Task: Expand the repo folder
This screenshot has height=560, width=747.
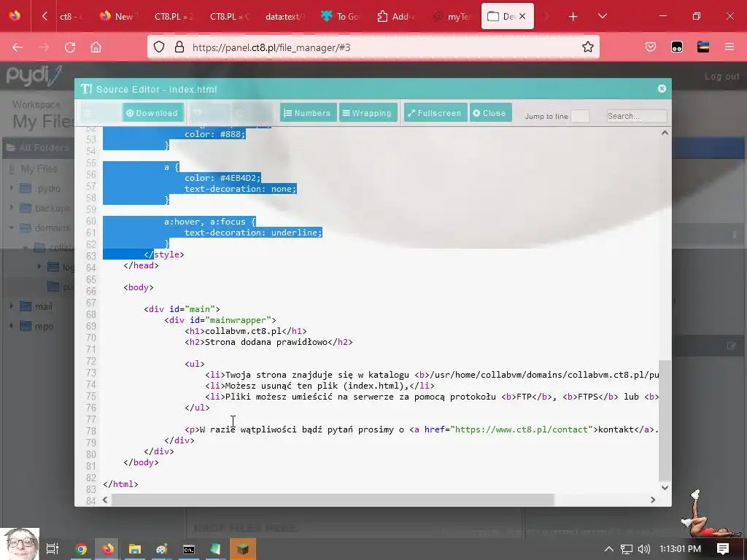Action: click(x=12, y=326)
